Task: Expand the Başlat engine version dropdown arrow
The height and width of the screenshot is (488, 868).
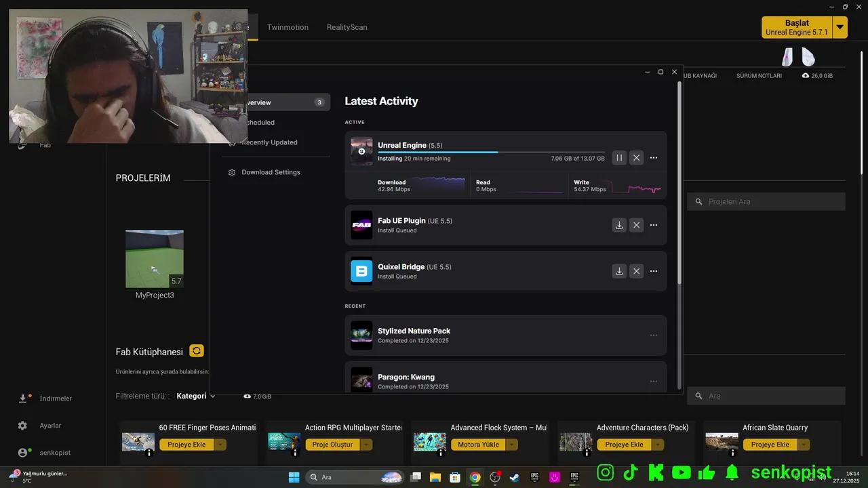Action: 840,27
